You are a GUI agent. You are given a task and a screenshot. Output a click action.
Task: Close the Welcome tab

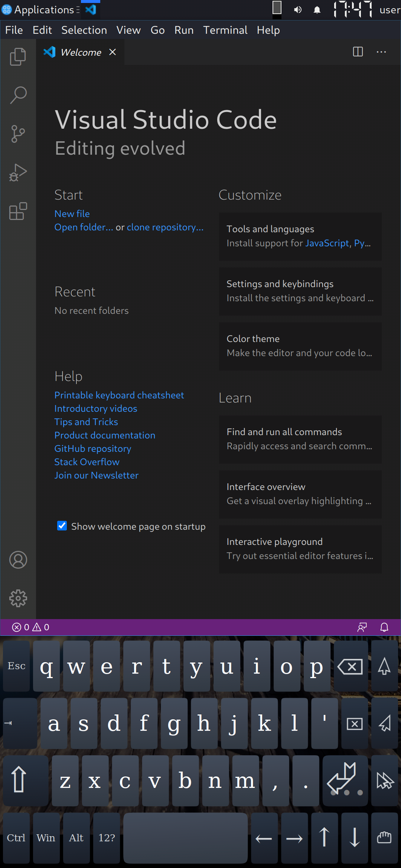tap(113, 52)
